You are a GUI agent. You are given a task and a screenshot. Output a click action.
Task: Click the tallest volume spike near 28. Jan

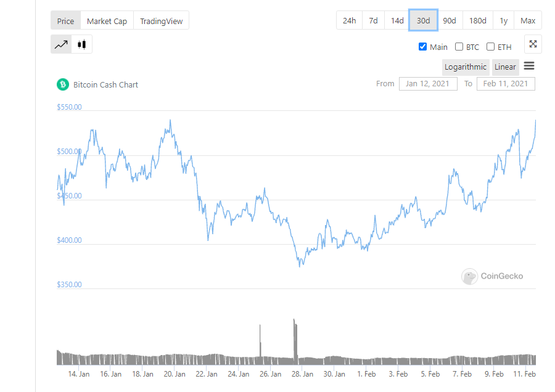tap(295, 341)
